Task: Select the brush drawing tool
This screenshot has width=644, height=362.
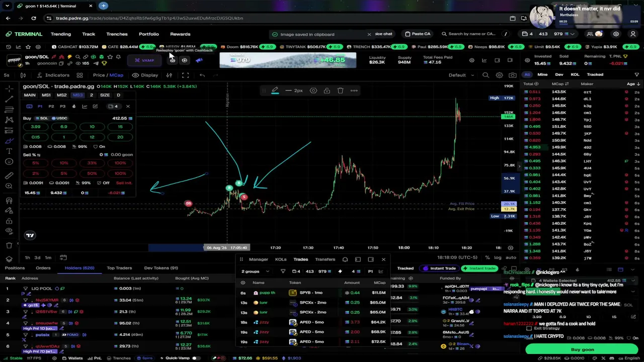Action: (9, 140)
